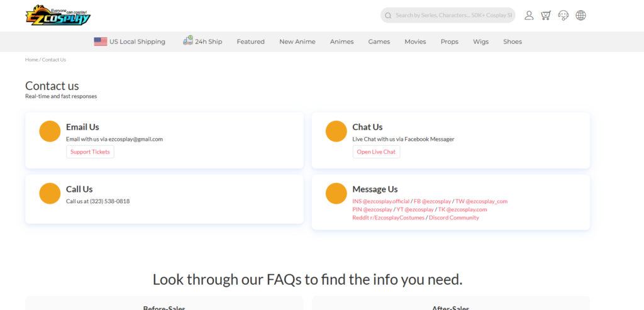The width and height of the screenshot is (644, 310).
Task: Click the EZCosplay logo
Action: coord(58,15)
